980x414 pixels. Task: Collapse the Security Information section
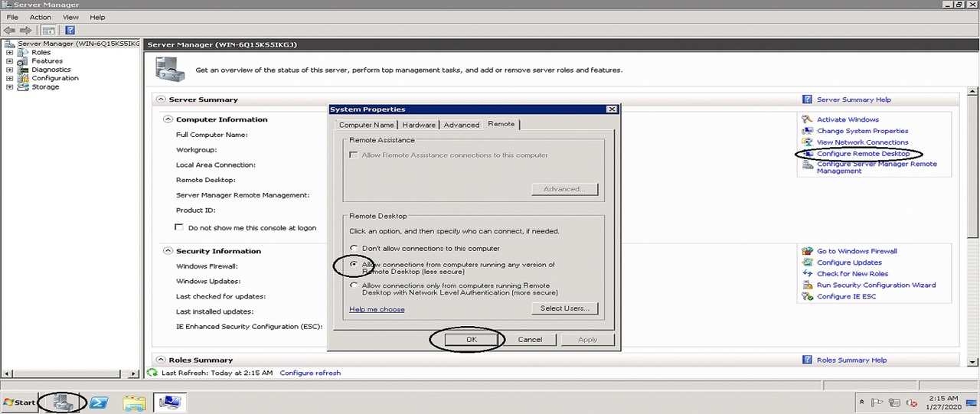[x=168, y=251]
